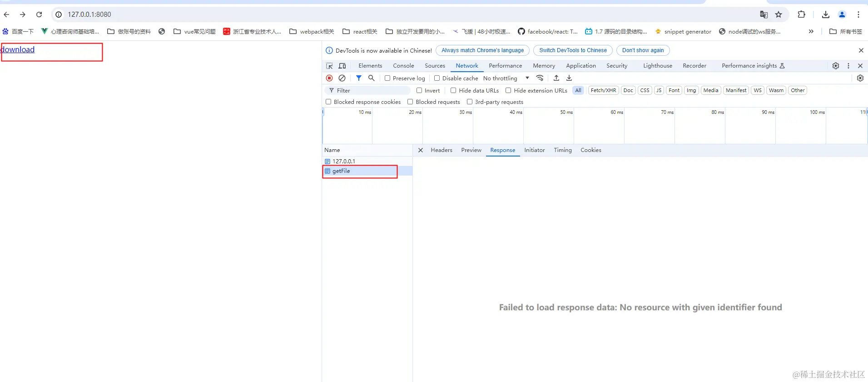Screen dimensions: 868x382
Task: Open the No throttling dropdown
Action: pyautogui.click(x=506, y=78)
